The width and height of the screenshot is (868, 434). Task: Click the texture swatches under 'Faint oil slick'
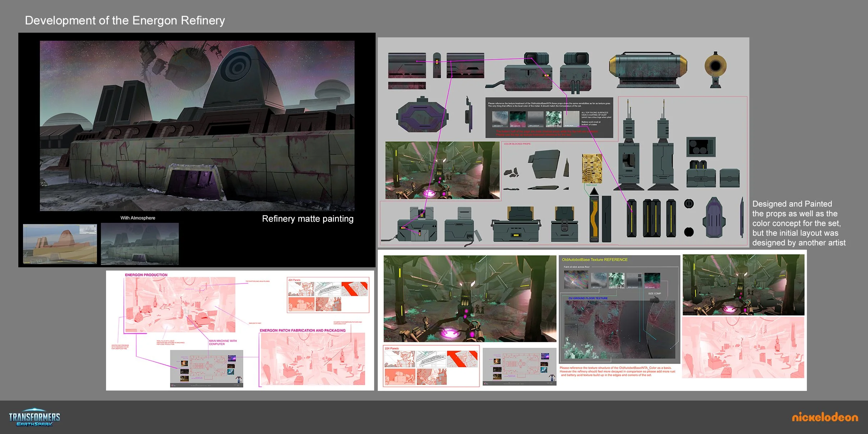click(612, 280)
